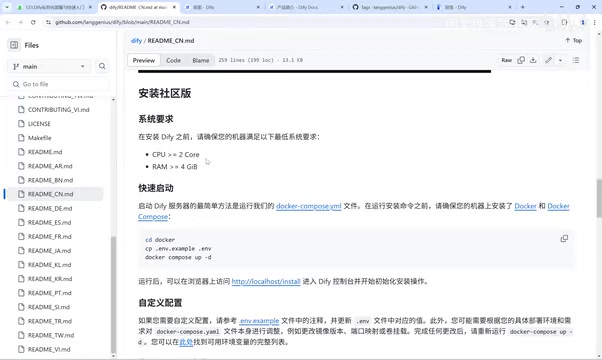Select the LICENSE file

[x=39, y=124]
